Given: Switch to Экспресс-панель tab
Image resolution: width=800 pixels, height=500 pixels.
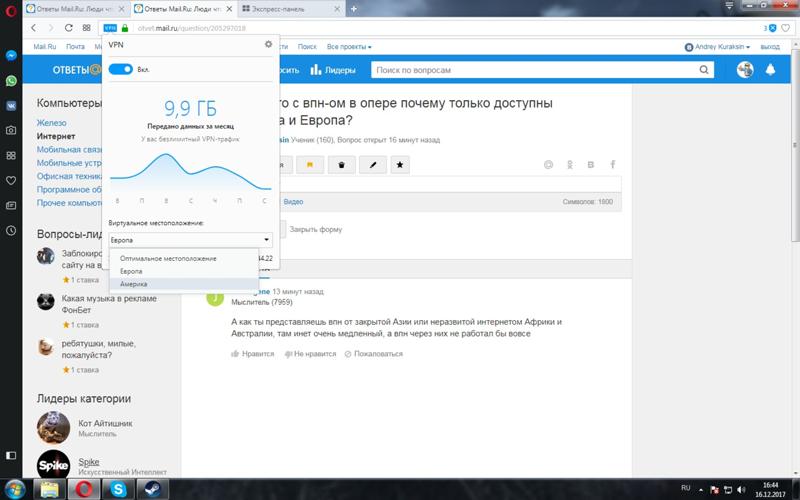Looking at the screenshot, I should [291, 9].
